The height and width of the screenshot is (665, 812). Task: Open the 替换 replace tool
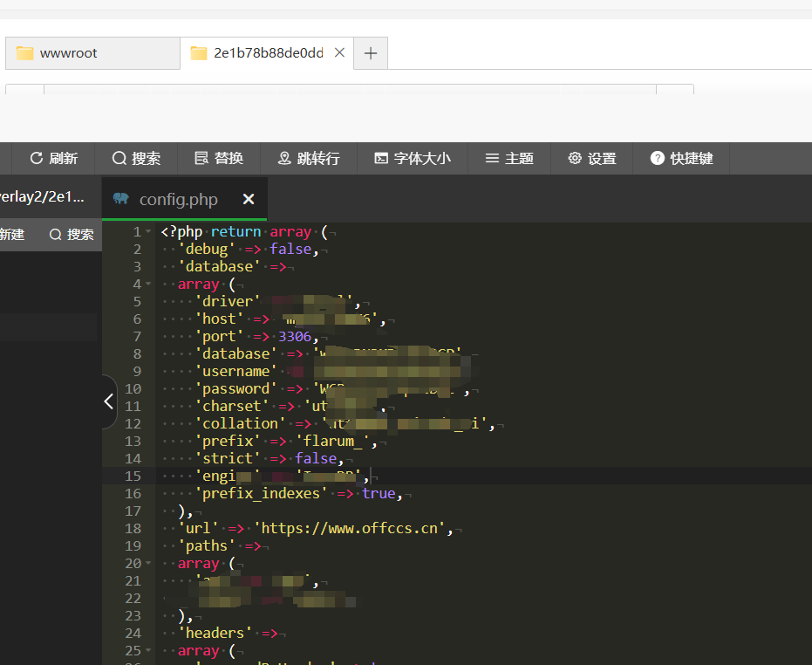(219, 158)
